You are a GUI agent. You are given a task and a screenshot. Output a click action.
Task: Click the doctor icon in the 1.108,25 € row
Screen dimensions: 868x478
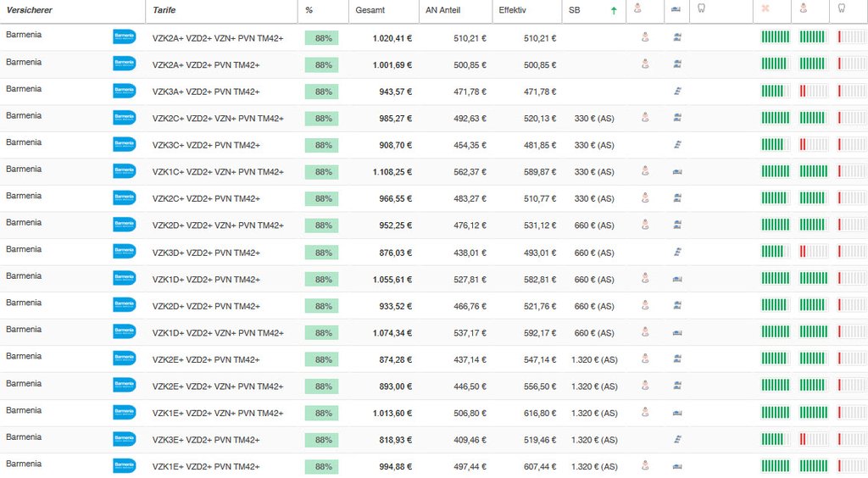tap(644, 171)
